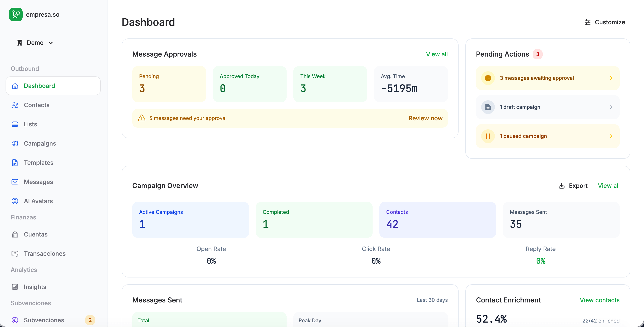Click View all in Message Approvals
This screenshot has width=644, height=327.
437,54
